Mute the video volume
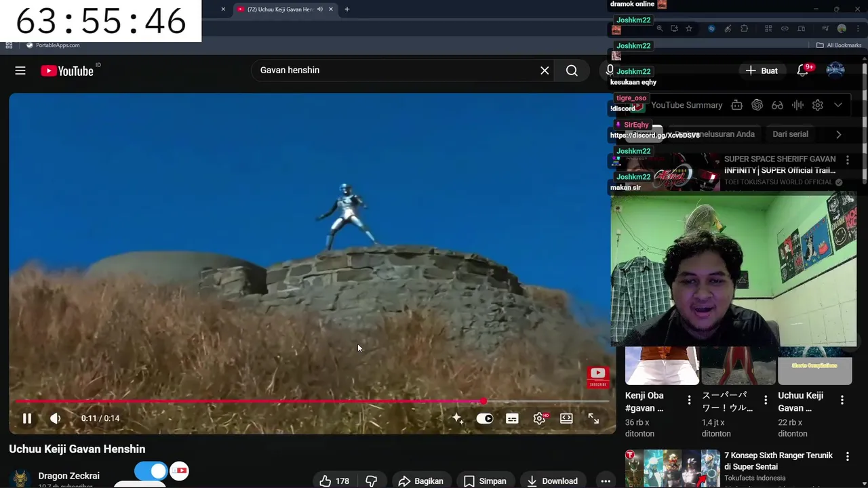868x488 pixels. (56, 419)
